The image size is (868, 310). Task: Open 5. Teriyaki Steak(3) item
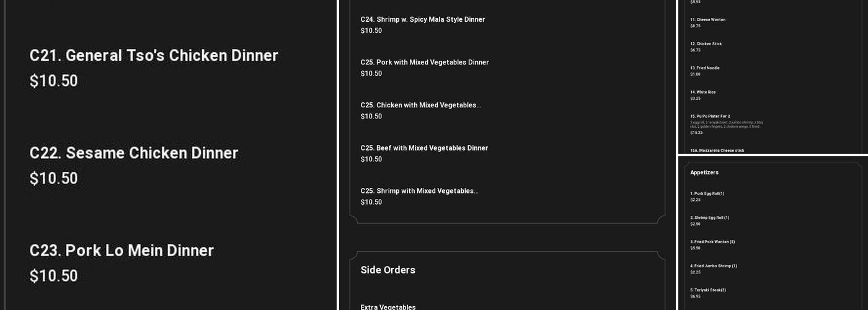pos(708,290)
